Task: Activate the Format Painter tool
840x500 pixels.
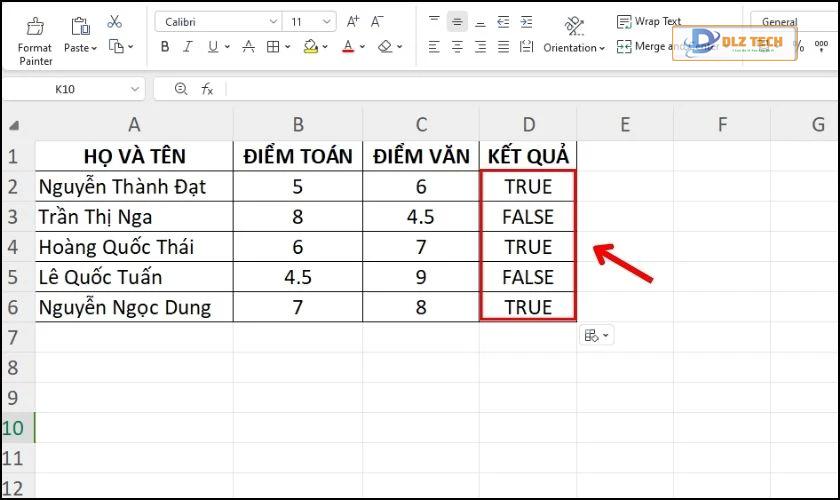Action: 35,41
